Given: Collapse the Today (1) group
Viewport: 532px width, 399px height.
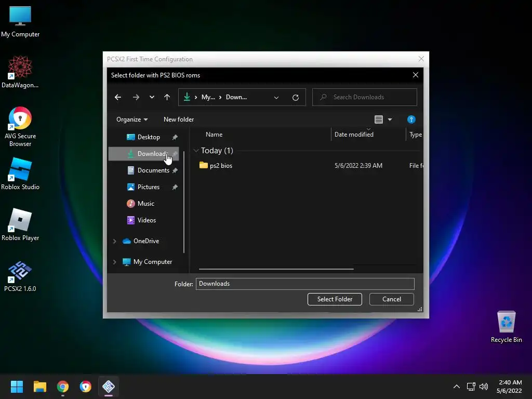Looking at the screenshot, I should pos(196,151).
